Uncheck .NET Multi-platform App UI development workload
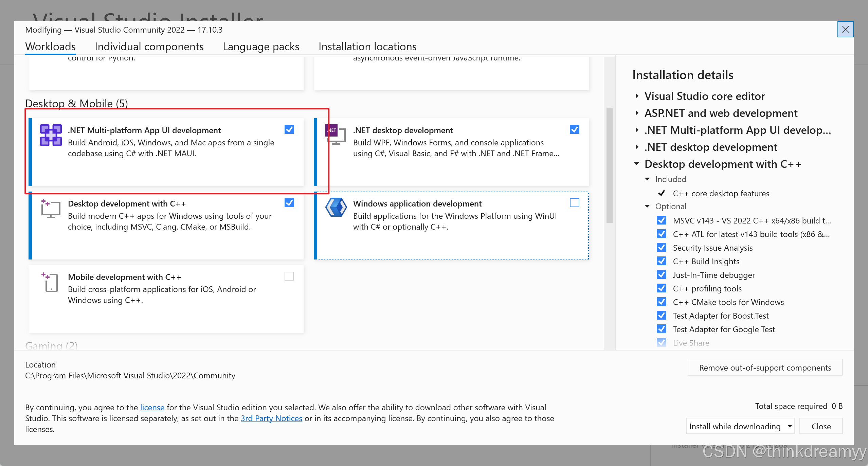Image resolution: width=868 pixels, height=466 pixels. [289, 129]
